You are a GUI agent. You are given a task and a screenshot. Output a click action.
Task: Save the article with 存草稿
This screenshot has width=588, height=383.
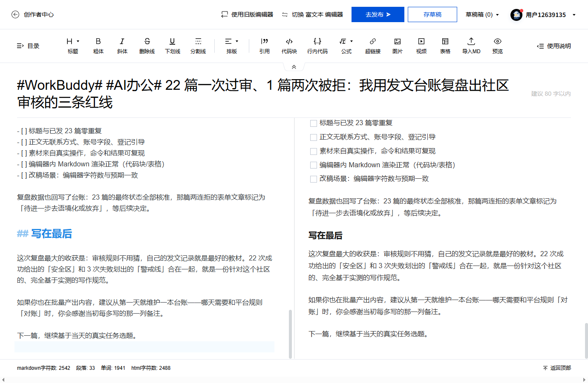pyautogui.click(x=432, y=14)
